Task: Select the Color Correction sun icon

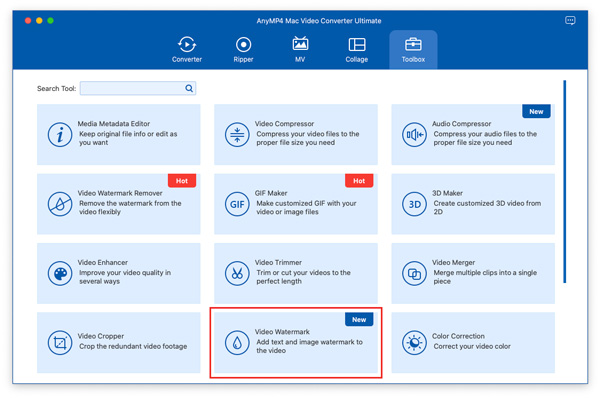Action: 414,343
